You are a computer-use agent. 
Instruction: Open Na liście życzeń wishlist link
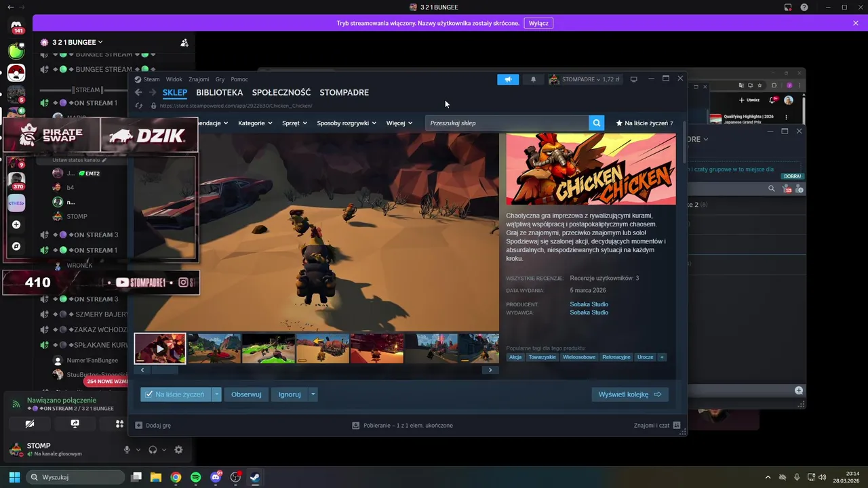(644, 123)
